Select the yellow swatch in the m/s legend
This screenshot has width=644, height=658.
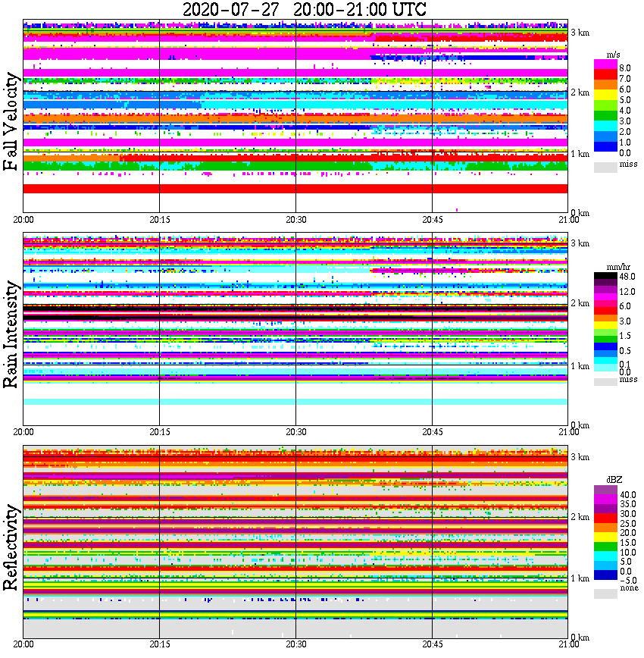click(606, 95)
